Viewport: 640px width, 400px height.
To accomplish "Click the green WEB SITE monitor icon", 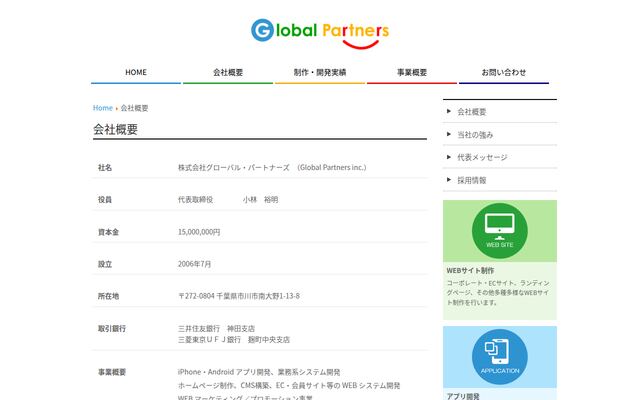I will 500,231.
